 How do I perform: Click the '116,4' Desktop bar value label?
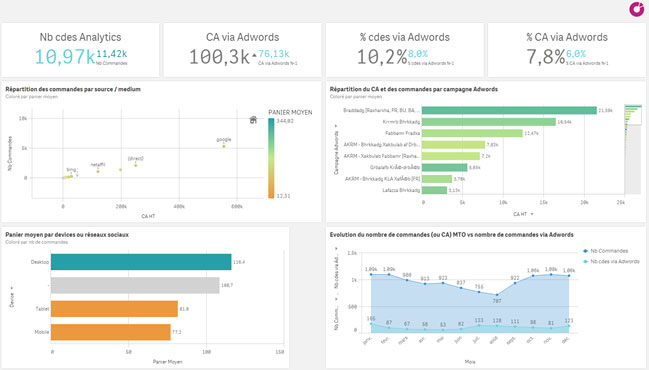point(239,262)
